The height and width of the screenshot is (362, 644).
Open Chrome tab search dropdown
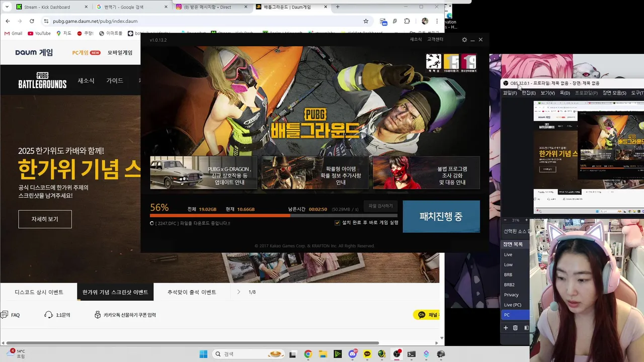coord(7,7)
